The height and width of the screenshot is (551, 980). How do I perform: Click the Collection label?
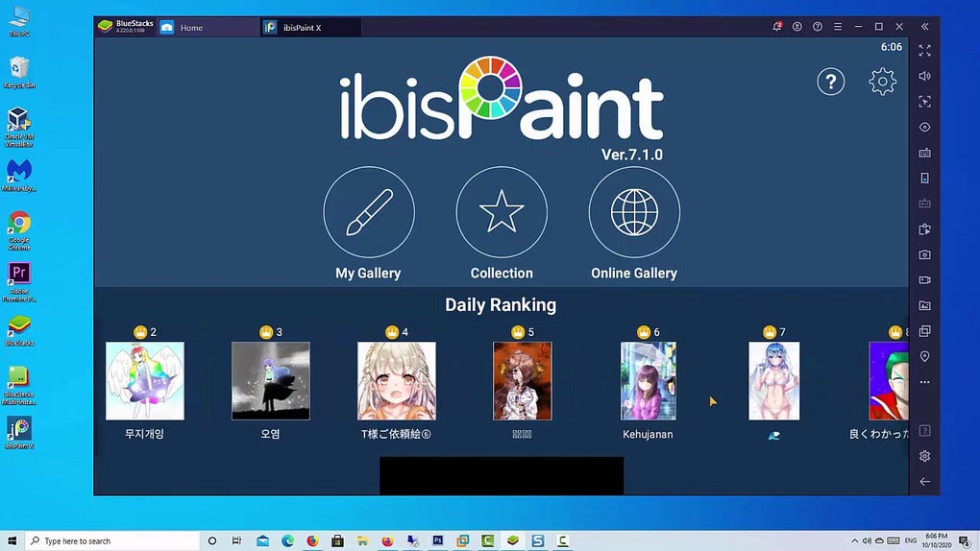point(502,273)
